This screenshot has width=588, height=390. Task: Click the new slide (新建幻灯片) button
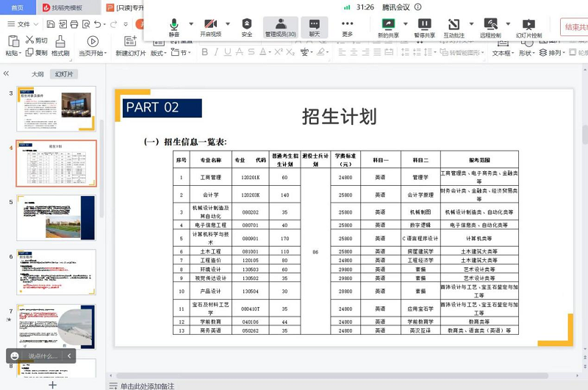(x=131, y=46)
